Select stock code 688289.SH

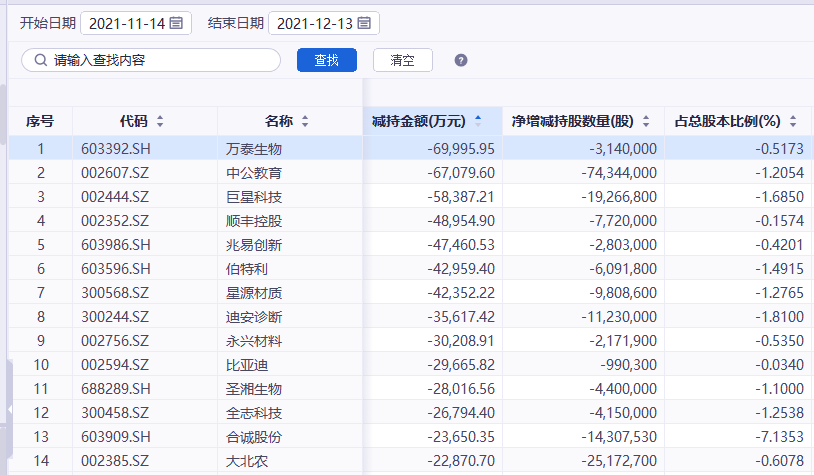pyautogui.click(x=116, y=389)
